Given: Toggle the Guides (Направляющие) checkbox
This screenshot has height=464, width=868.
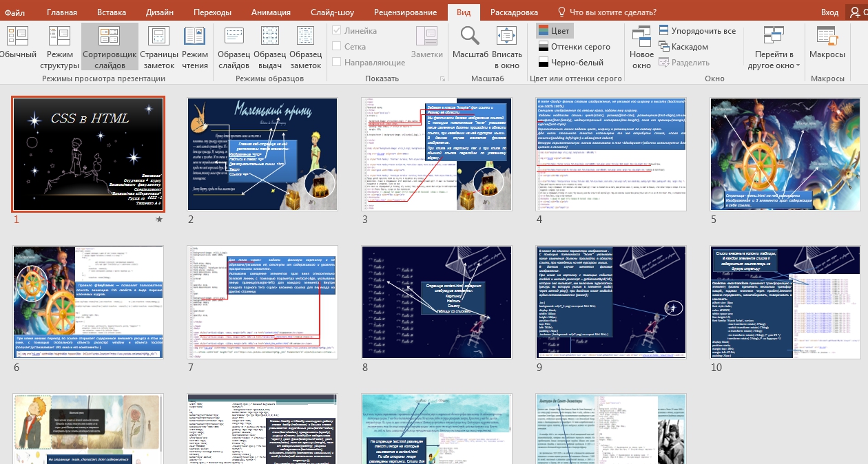Looking at the screenshot, I should tap(368, 63).
